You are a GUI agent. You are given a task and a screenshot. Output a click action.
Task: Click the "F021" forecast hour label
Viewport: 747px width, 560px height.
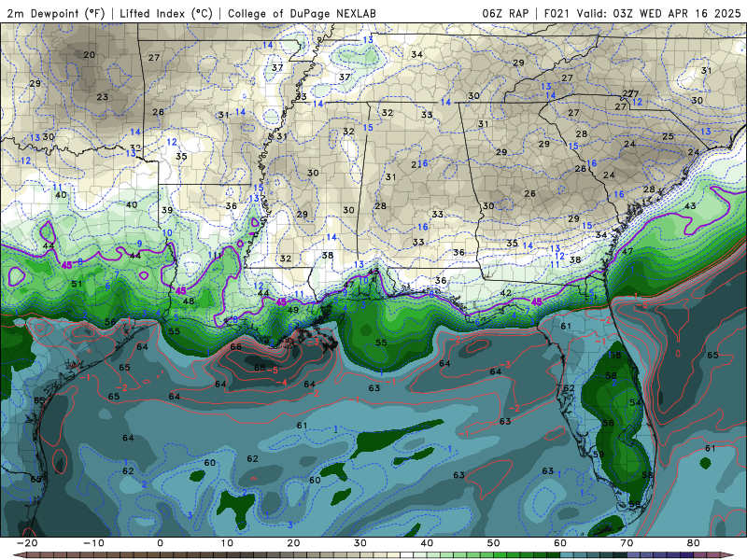coord(557,13)
